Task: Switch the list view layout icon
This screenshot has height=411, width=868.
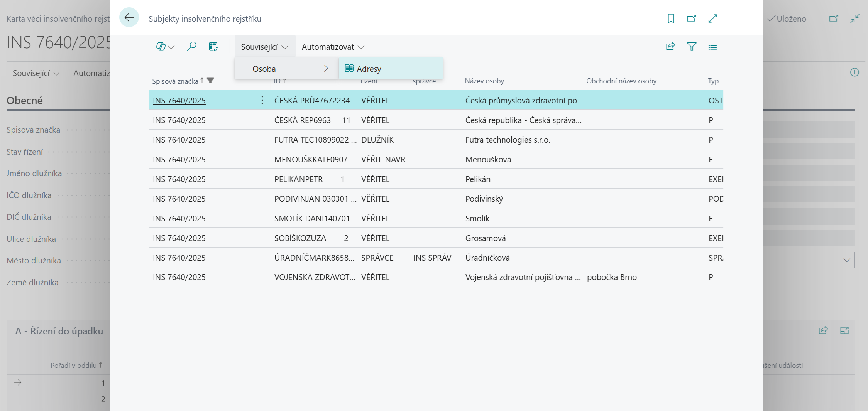Action: point(712,47)
